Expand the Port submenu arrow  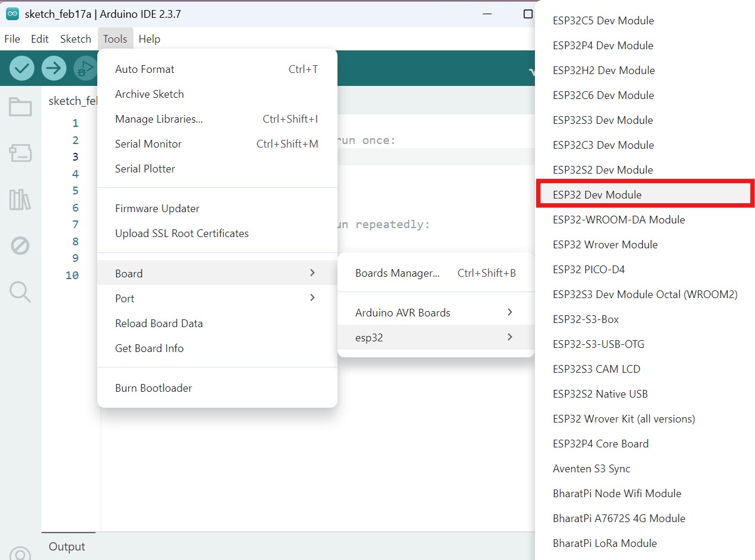313,298
